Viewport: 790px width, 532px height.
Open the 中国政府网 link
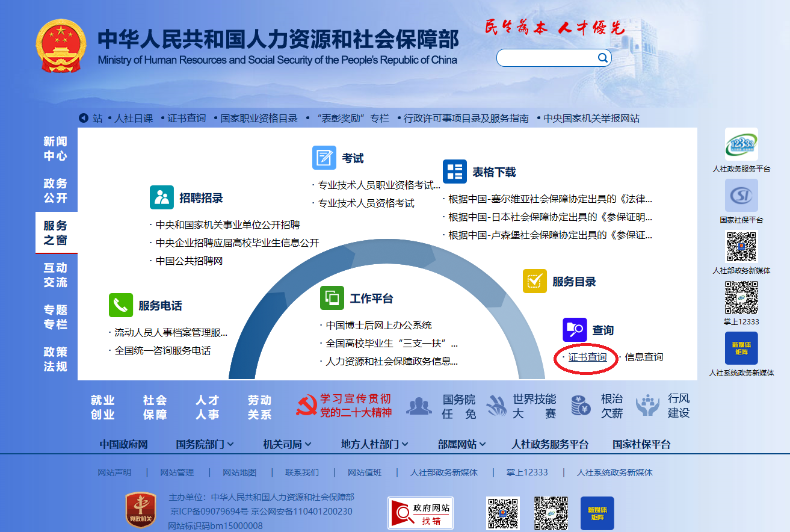coord(123,445)
